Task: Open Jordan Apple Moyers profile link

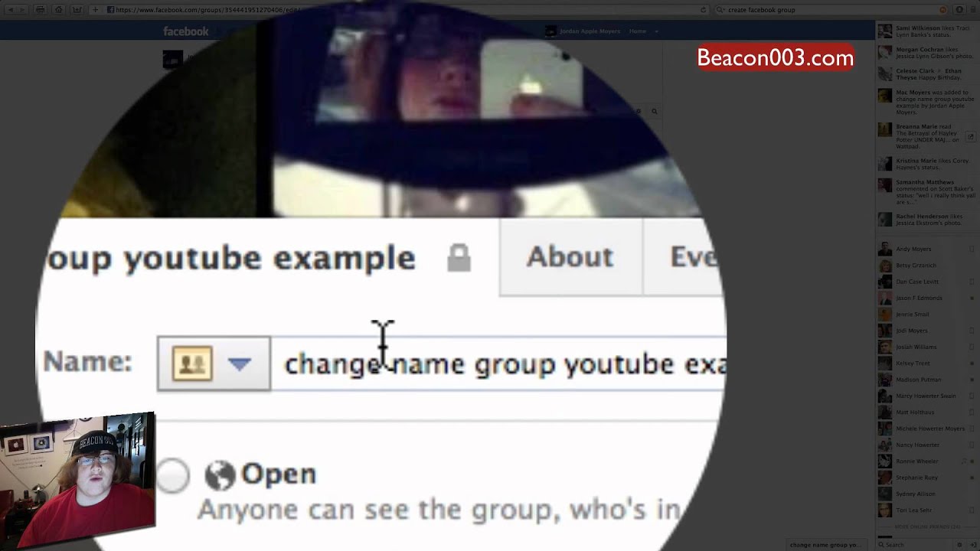Action: [590, 31]
